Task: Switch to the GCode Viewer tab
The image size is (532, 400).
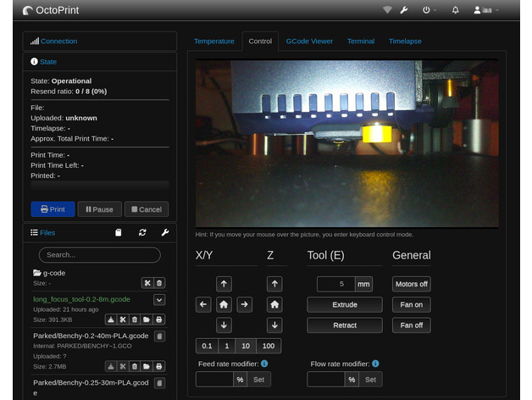Action: tap(309, 41)
